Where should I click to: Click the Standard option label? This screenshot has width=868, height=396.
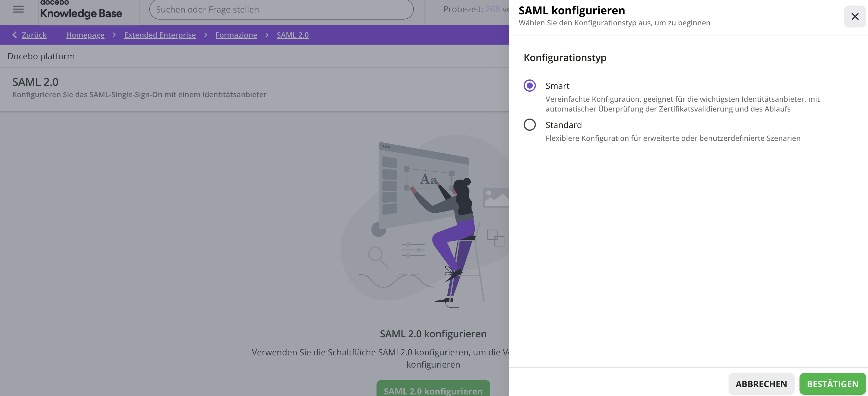click(563, 125)
